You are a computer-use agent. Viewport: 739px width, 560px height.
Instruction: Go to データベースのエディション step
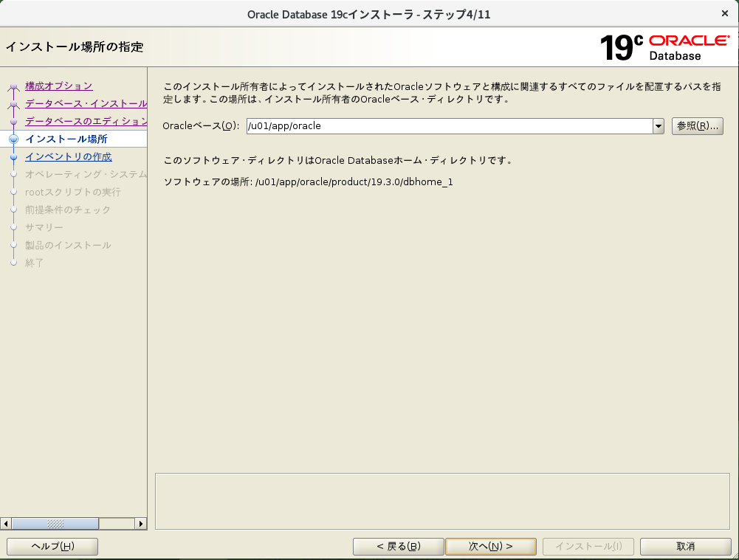pos(86,121)
